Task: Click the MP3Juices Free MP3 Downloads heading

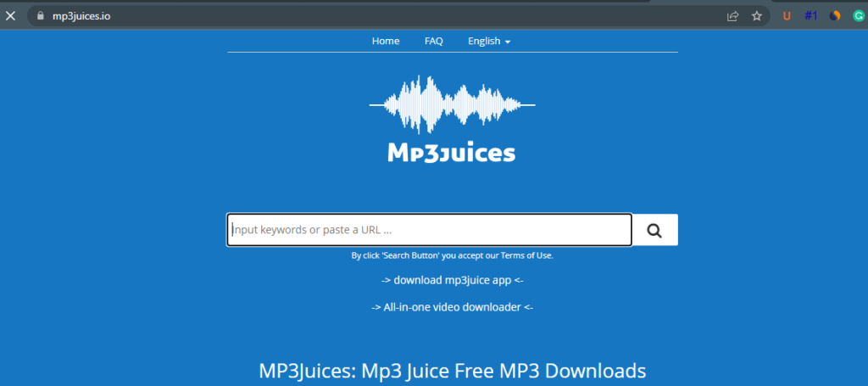Action: [453, 371]
